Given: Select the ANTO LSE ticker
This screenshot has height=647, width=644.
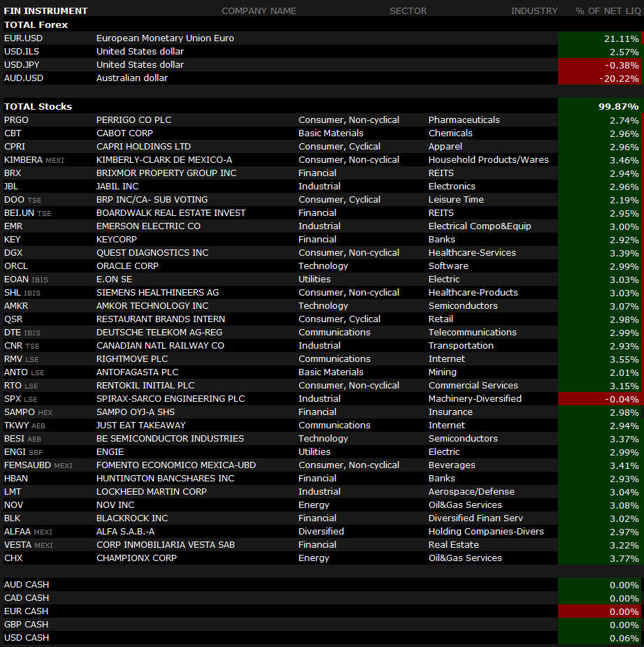Looking at the screenshot, I should 24,372.
